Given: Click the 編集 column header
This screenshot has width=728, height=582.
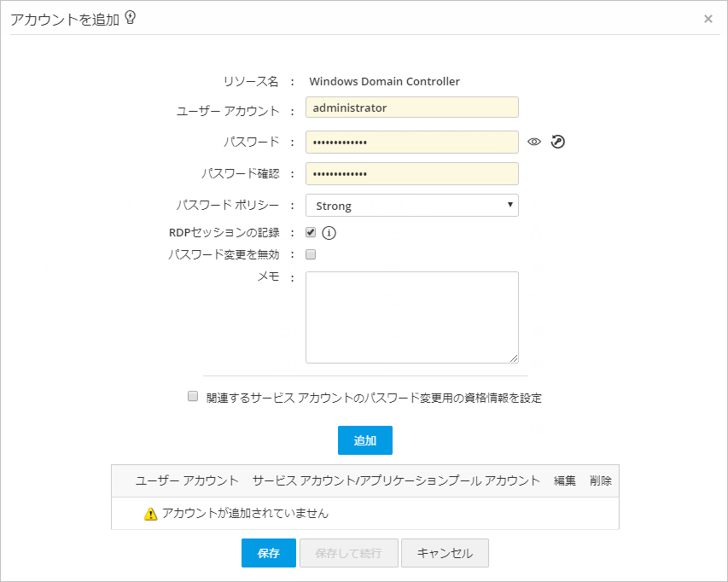Looking at the screenshot, I should tap(565, 480).
